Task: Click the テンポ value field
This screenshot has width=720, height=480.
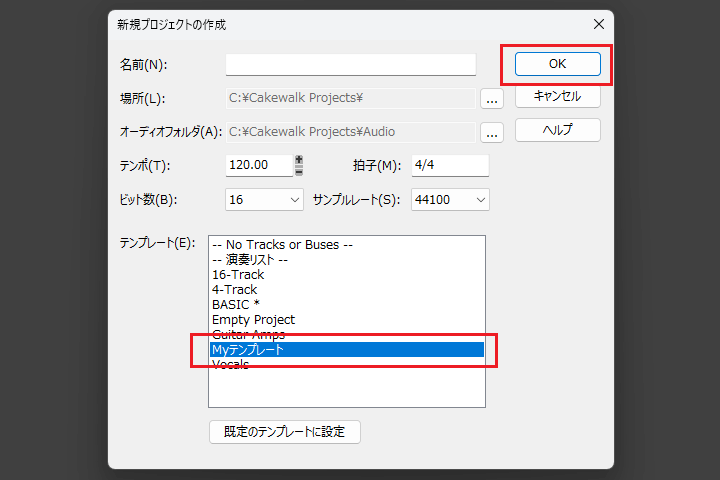Action: 258,165
